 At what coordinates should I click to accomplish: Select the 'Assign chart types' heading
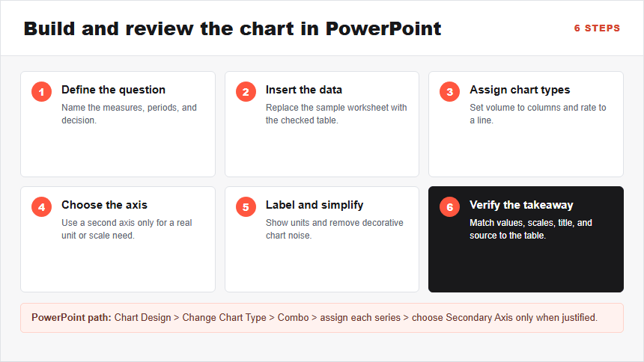[x=520, y=90]
